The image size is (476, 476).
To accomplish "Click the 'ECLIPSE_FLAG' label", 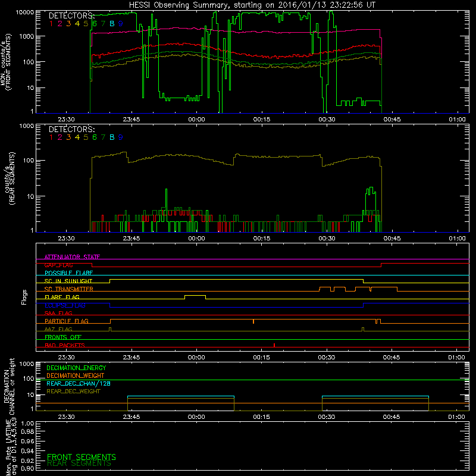I will click(x=65, y=305).
